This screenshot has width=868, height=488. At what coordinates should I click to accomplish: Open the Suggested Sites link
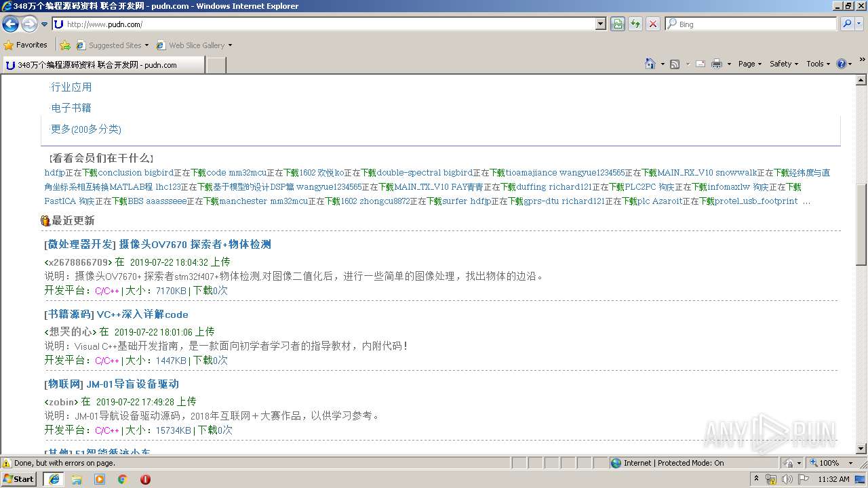[x=112, y=45]
